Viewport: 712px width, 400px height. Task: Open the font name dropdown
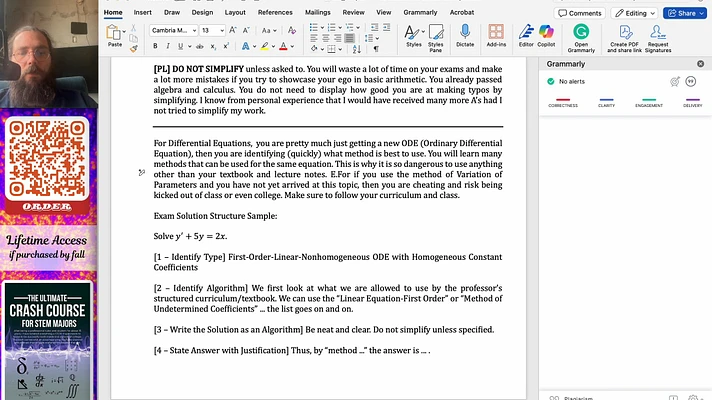[x=194, y=31]
